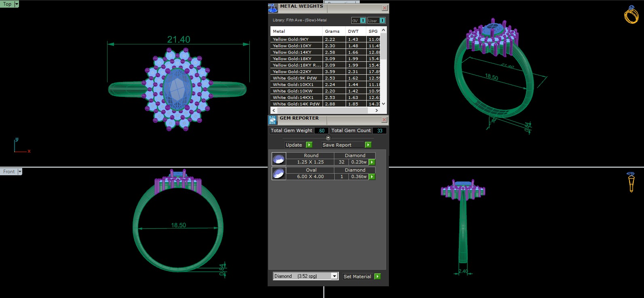
Task: Click green arrow beside Set Material
Action: tap(378, 277)
